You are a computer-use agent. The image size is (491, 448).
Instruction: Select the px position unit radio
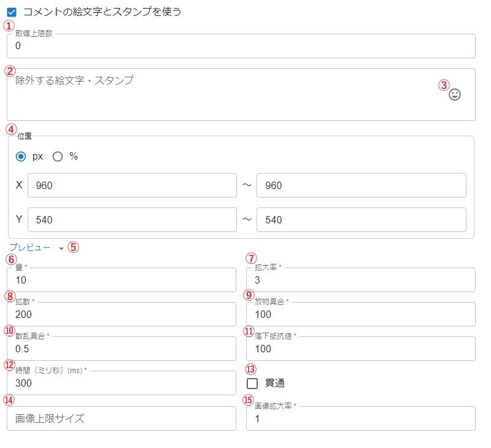21,156
